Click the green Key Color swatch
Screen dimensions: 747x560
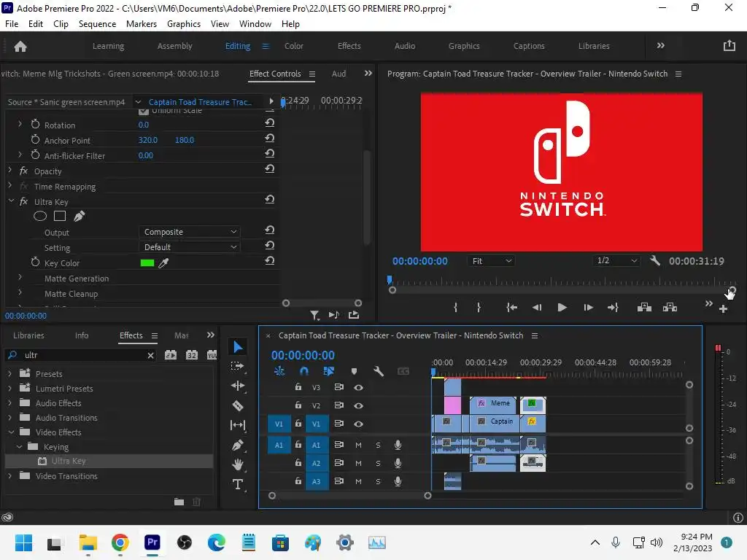[x=147, y=262]
